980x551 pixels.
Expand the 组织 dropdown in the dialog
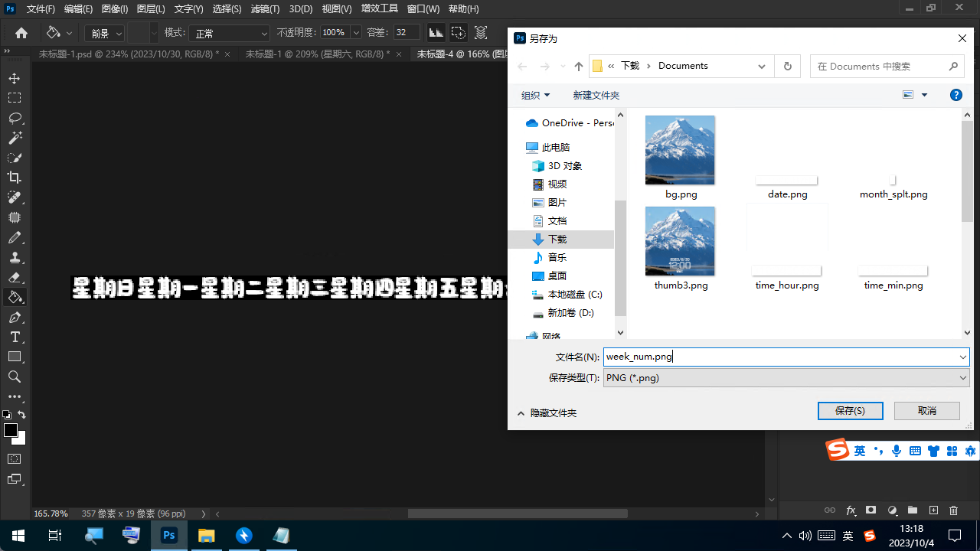pos(535,95)
